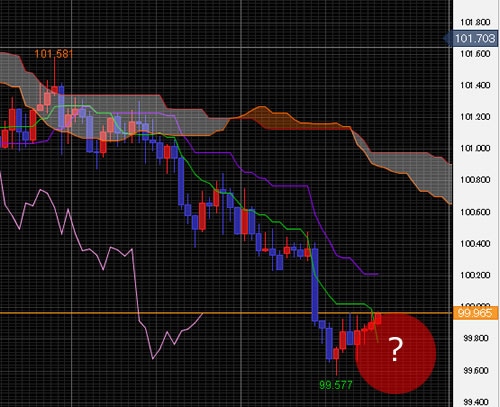Image resolution: width=500 pixels, height=407 pixels.
Task: Click the 99.600 price axis value
Action: (477, 370)
